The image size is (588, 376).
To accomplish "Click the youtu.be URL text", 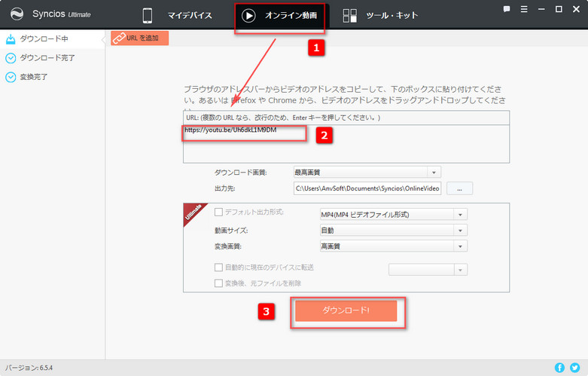I will tap(230, 130).
